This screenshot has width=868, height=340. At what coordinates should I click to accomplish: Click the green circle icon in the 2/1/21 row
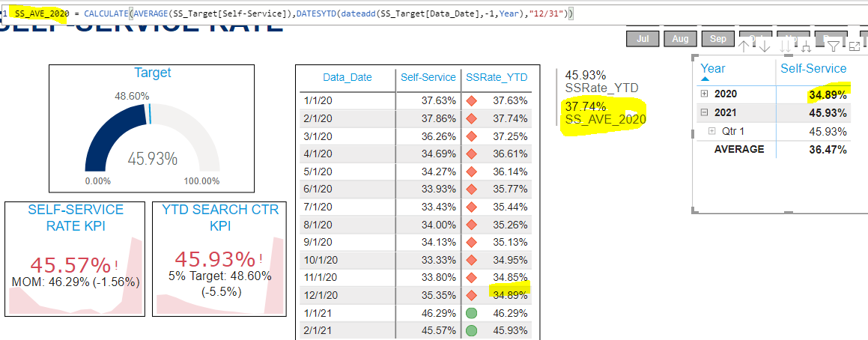pyautogui.click(x=472, y=330)
